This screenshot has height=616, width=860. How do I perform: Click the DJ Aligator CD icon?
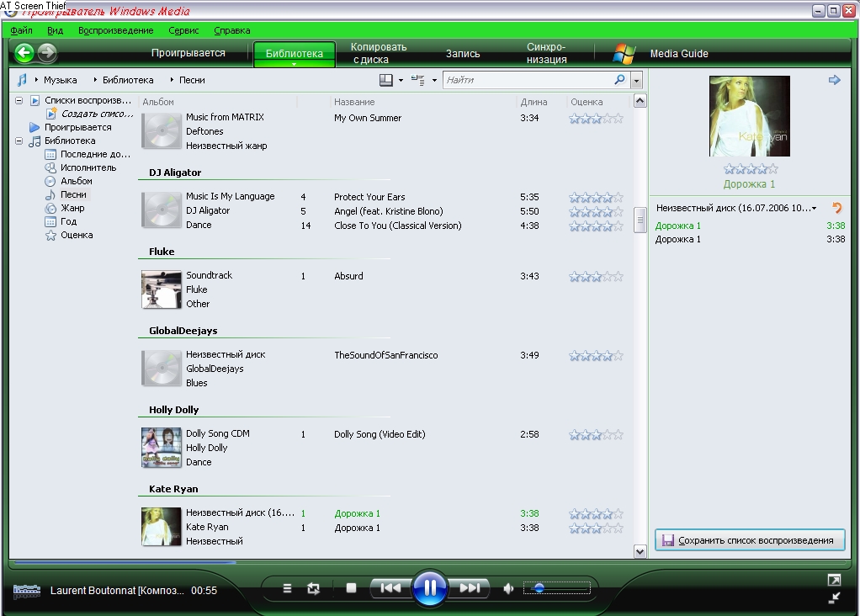point(162,210)
